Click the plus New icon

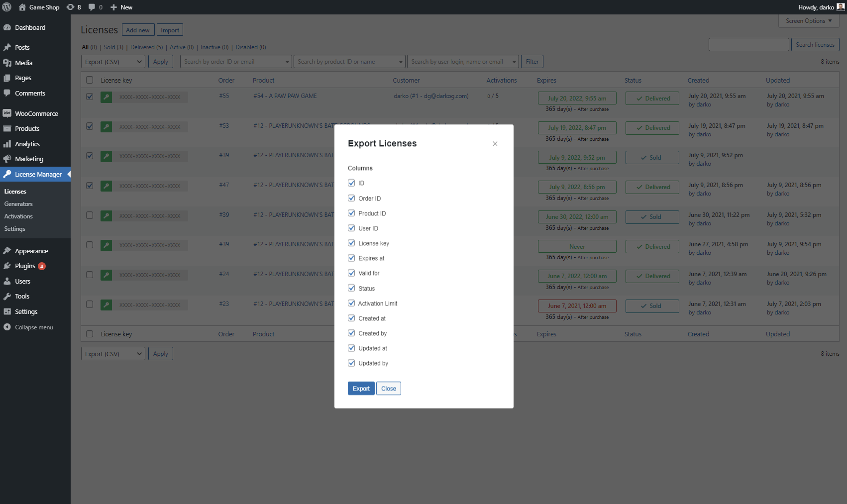point(113,7)
